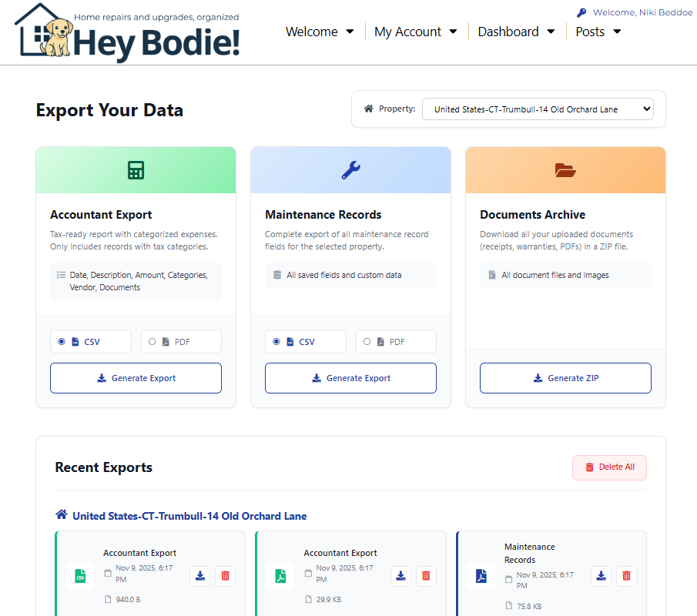Click the key icon beside Welcome message
The height and width of the screenshot is (616, 697).
pos(581,12)
